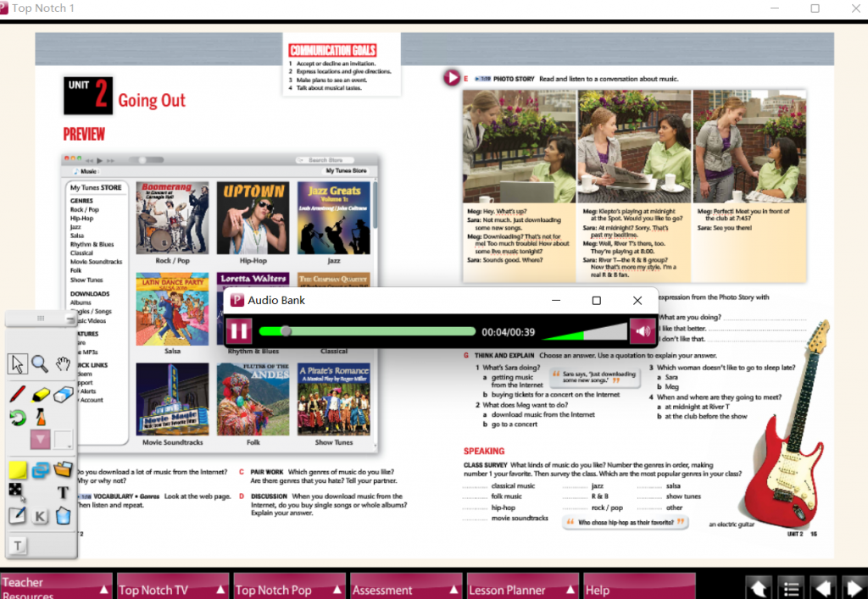Pick the yellow highlighter tool

[41, 395]
